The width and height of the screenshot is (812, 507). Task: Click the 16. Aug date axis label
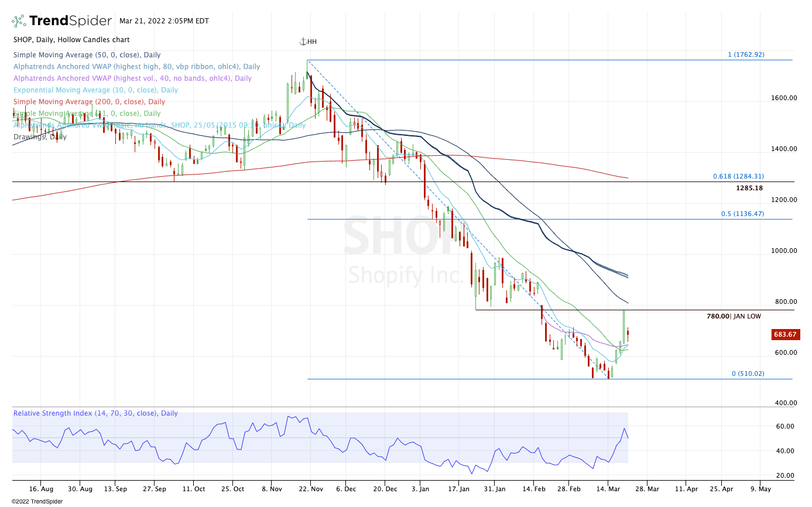click(42, 488)
